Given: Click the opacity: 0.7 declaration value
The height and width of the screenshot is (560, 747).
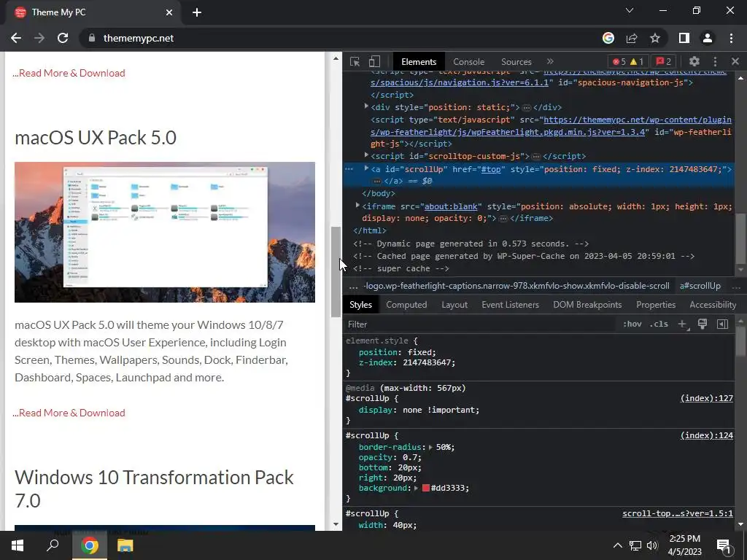Looking at the screenshot, I should [x=411, y=457].
